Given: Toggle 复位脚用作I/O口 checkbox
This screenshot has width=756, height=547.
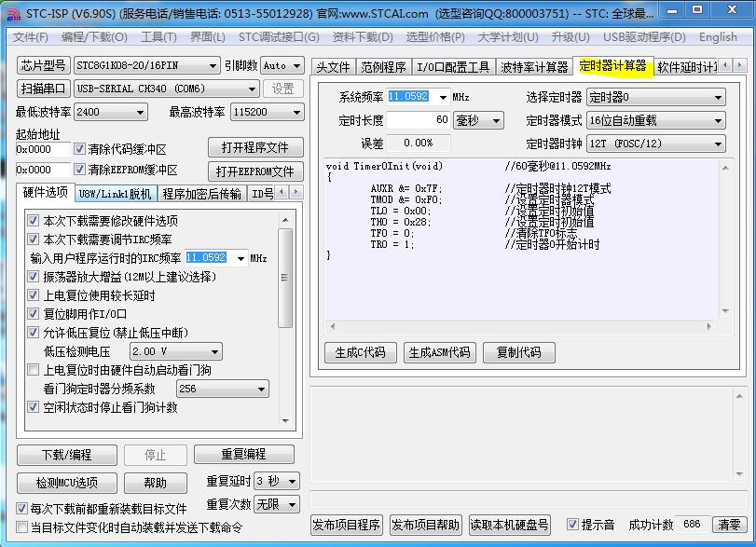Looking at the screenshot, I should (33, 314).
